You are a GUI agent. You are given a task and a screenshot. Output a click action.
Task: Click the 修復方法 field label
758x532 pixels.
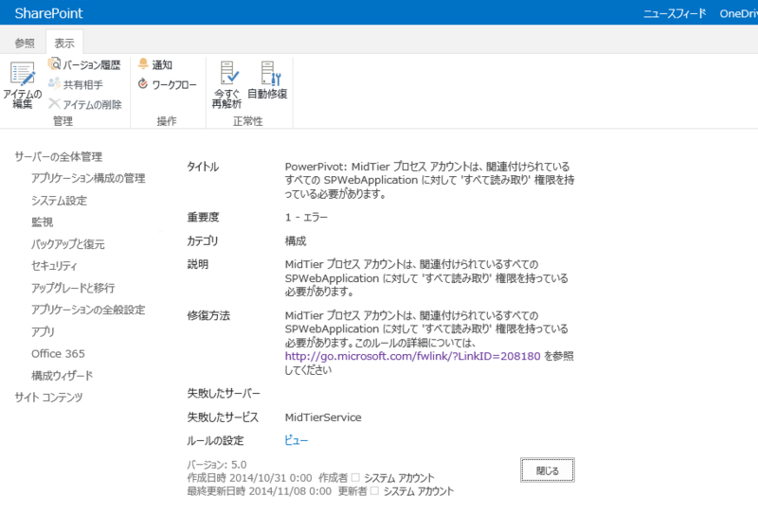(x=208, y=316)
